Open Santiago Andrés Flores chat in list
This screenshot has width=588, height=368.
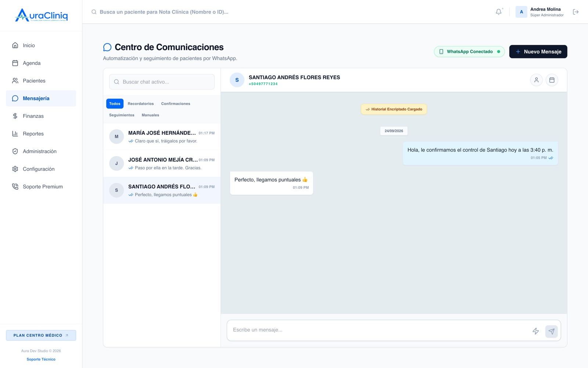click(162, 190)
